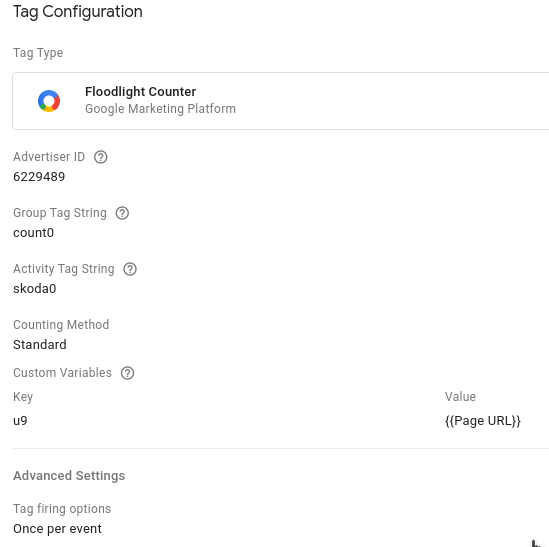Open the Floodlight Counter tag type card
Viewport: 549px width, 547px height.
point(281,101)
